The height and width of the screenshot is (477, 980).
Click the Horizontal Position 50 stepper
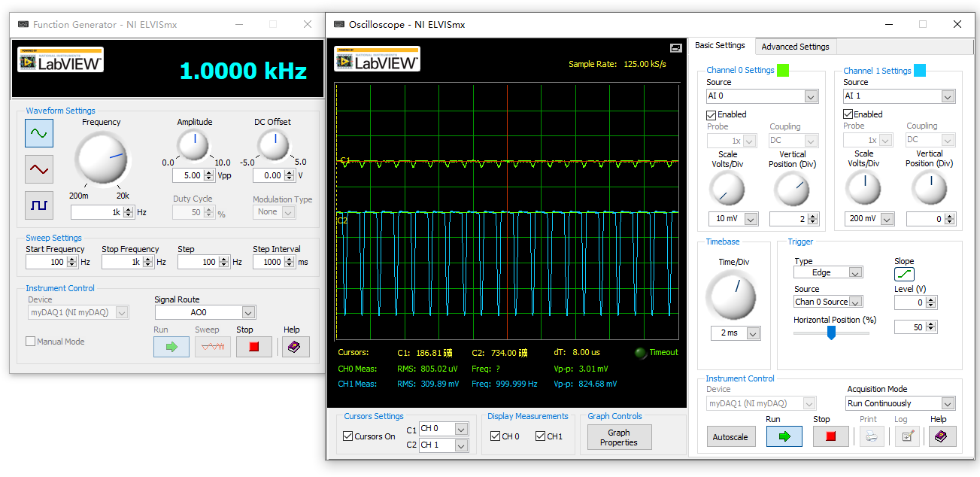[x=931, y=327]
